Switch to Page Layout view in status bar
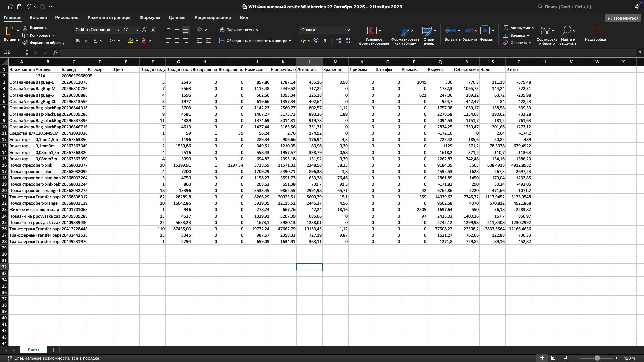This screenshot has width=644, height=362. tap(554, 358)
